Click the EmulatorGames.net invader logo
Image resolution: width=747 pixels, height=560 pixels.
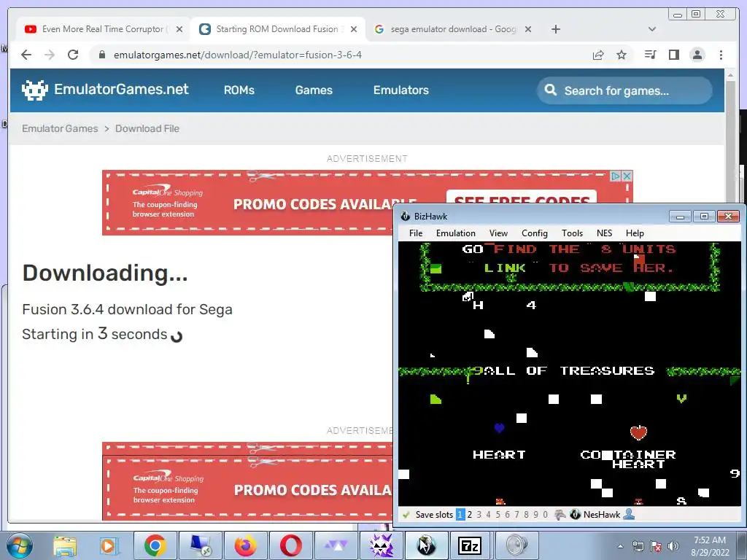point(35,90)
